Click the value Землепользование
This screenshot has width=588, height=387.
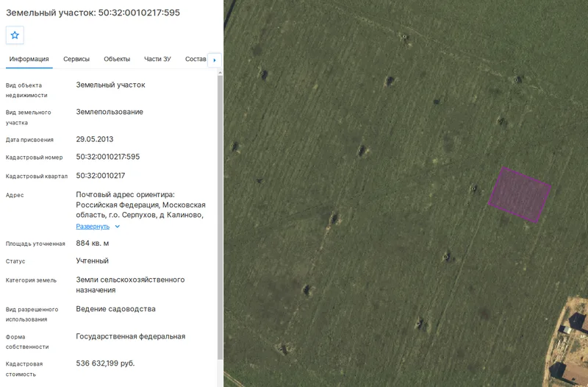point(110,112)
